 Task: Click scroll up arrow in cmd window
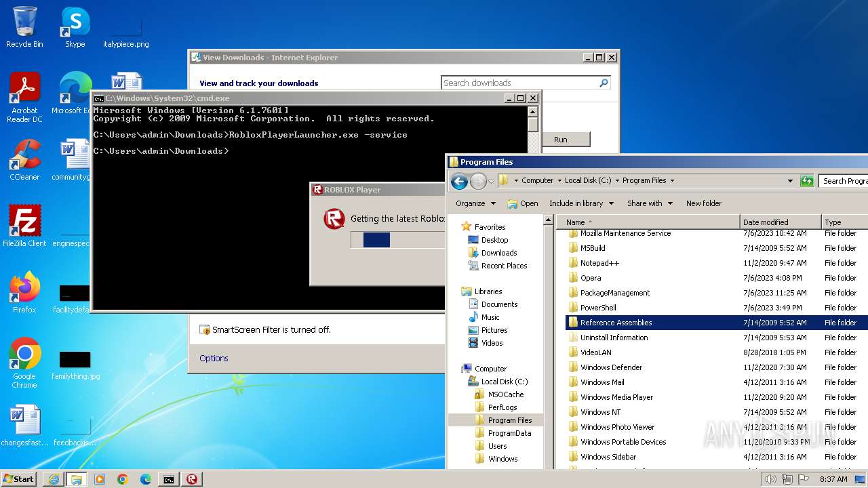533,112
